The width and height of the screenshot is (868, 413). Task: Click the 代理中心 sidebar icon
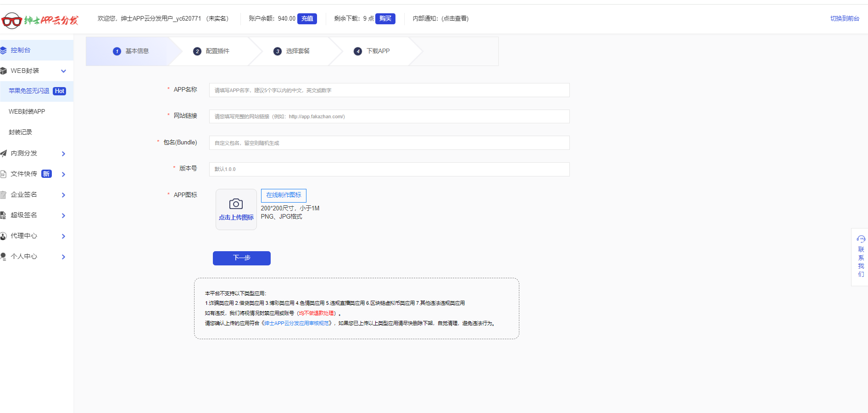coord(3,236)
